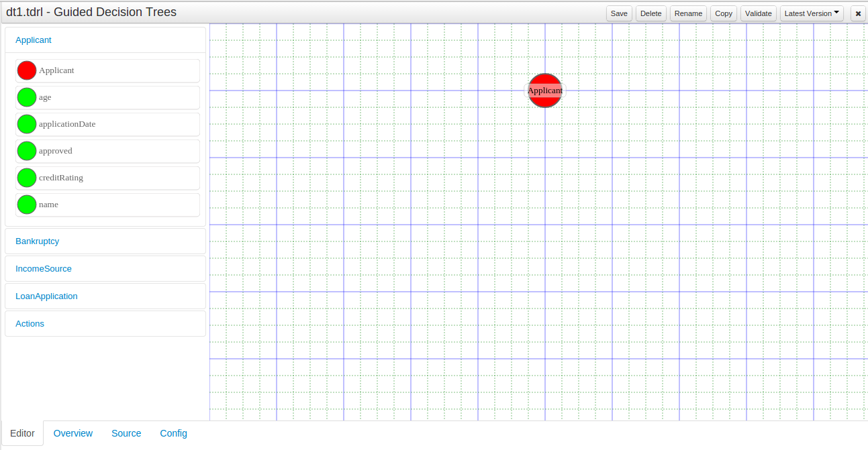Expand the Bankruptcy section
Image resolution: width=868 pixels, height=450 pixels.
pos(38,241)
